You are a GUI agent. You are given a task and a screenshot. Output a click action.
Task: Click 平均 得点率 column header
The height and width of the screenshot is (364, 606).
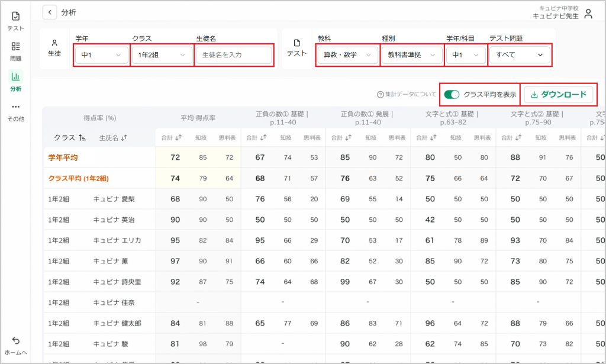tap(198, 118)
